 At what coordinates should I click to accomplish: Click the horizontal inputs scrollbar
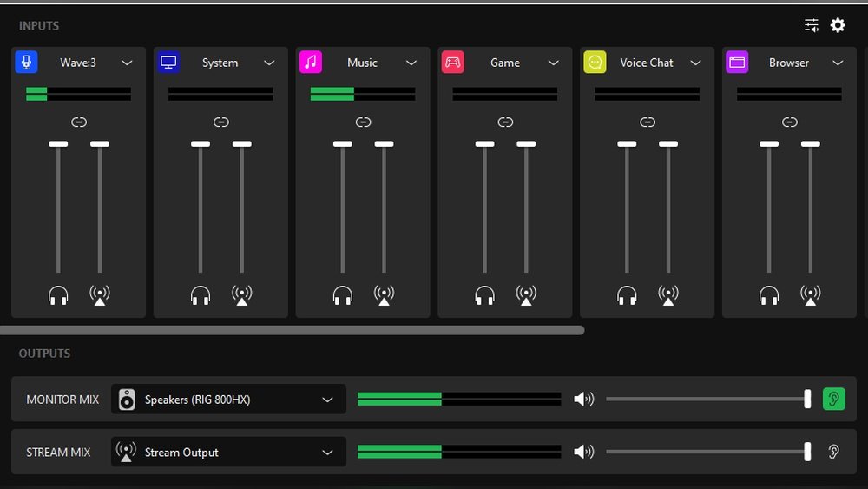292,330
